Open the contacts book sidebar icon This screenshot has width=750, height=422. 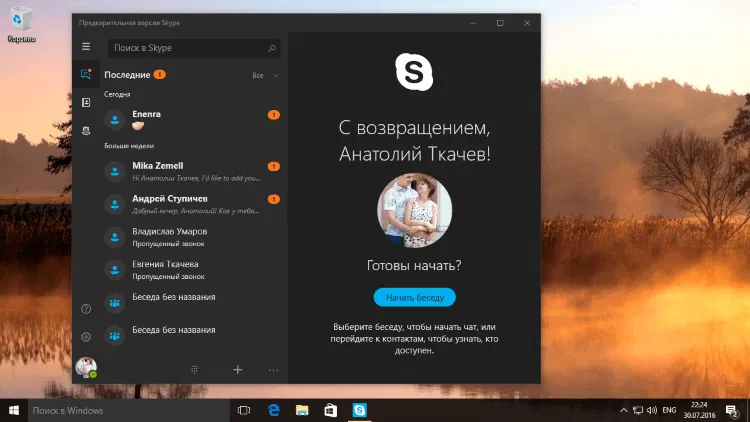86,102
